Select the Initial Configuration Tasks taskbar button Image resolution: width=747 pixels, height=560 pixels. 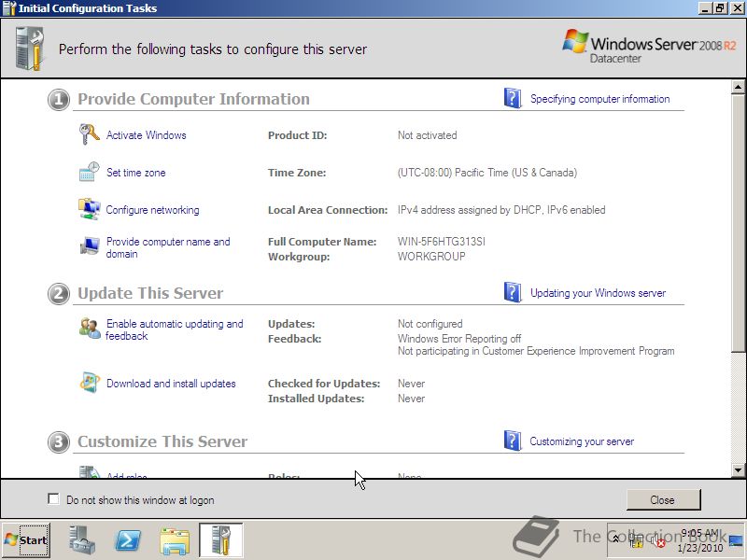coord(220,540)
